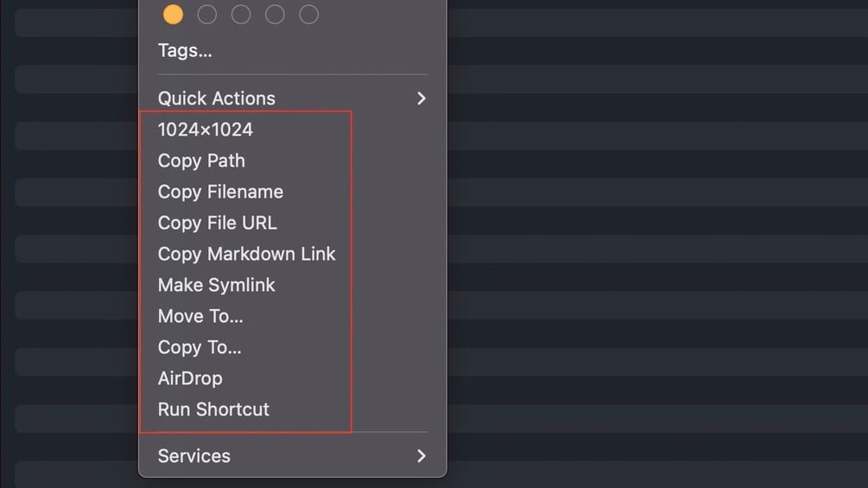Select Make Symlink
Screen dimensions: 868x488
point(217,285)
